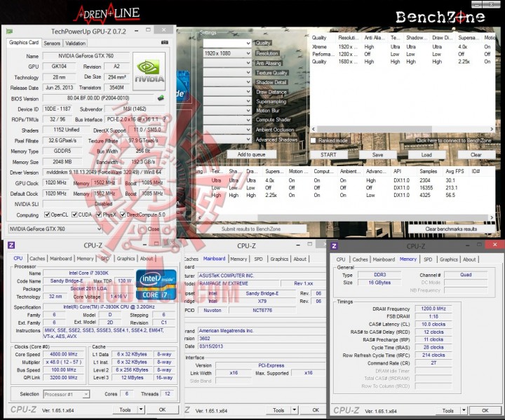The height and width of the screenshot is (420, 505).
Task: Open Graphics tab in CPU-Z Memory window
Action: point(449,259)
